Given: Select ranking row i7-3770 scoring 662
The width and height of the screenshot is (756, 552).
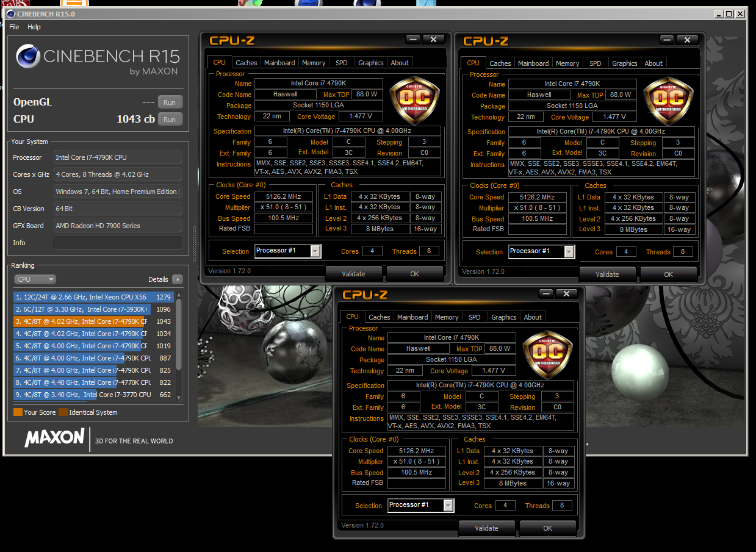Looking at the screenshot, I should click(94, 395).
